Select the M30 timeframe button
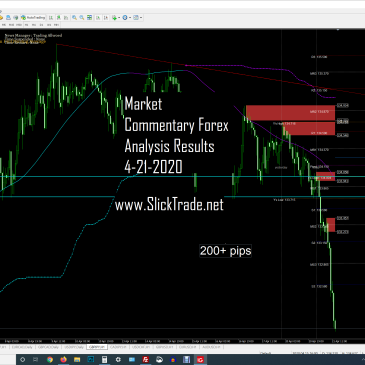 coord(19,25)
